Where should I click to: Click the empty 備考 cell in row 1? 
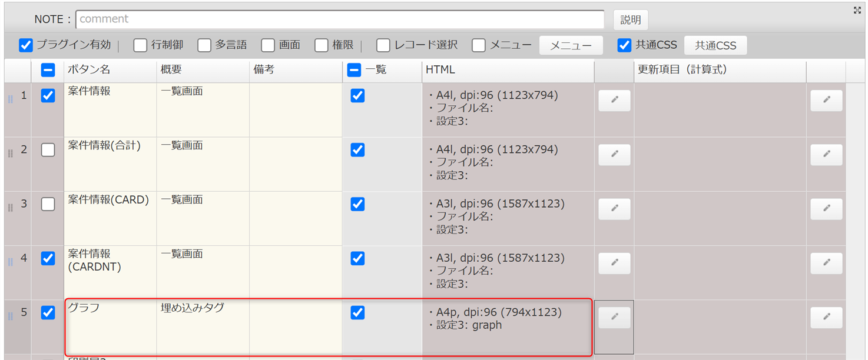click(x=296, y=110)
